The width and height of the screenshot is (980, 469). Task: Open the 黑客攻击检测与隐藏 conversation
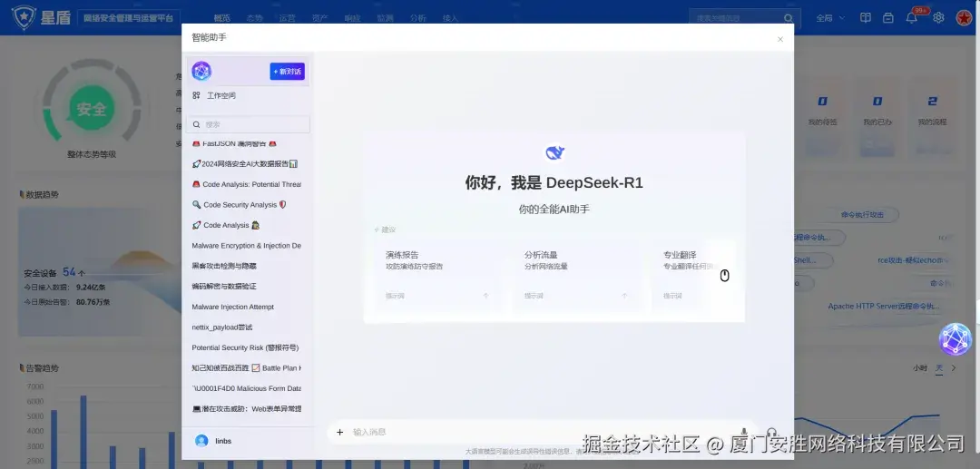click(224, 266)
